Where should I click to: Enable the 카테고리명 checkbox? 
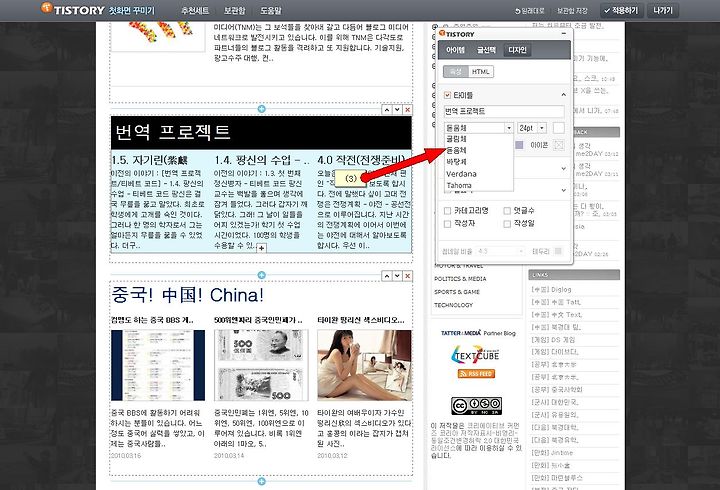447,211
